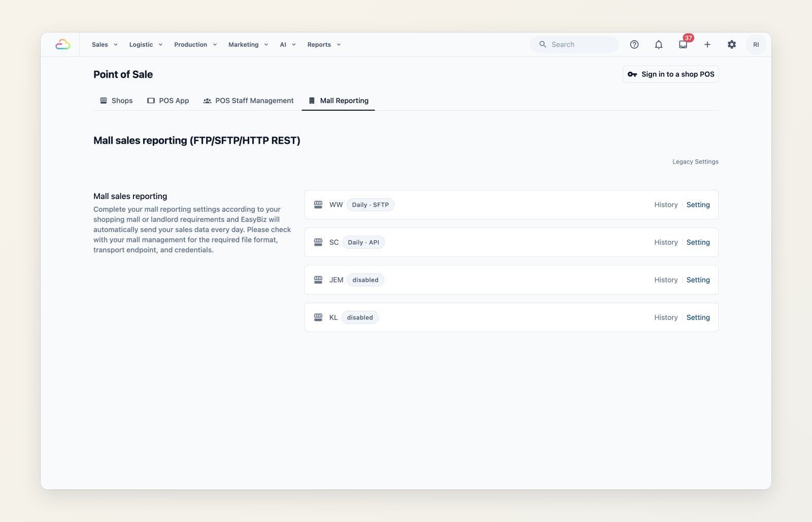Open Setting for SC shop
The image size is (812, 522).
698,242
